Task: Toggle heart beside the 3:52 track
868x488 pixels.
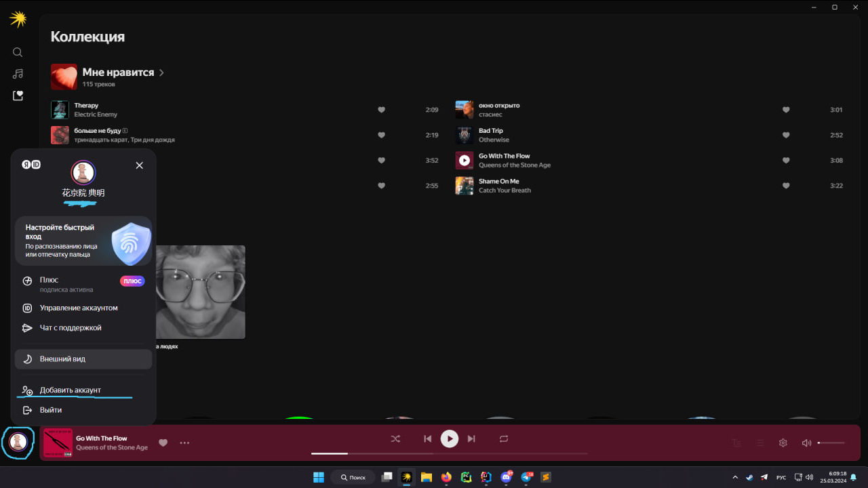Action: [x=381, y=161]
